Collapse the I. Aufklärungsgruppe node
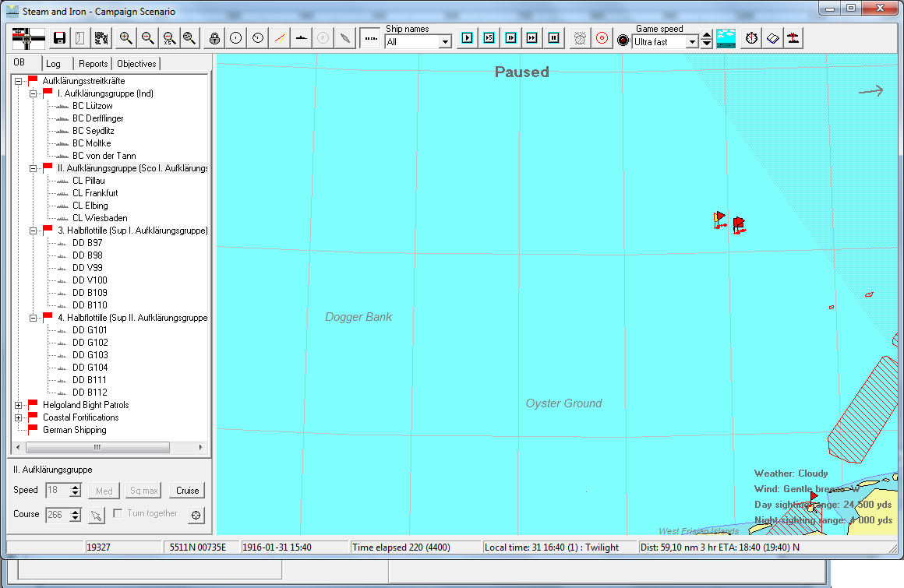Screen dimensions: 904x588 tap(34, 93)
